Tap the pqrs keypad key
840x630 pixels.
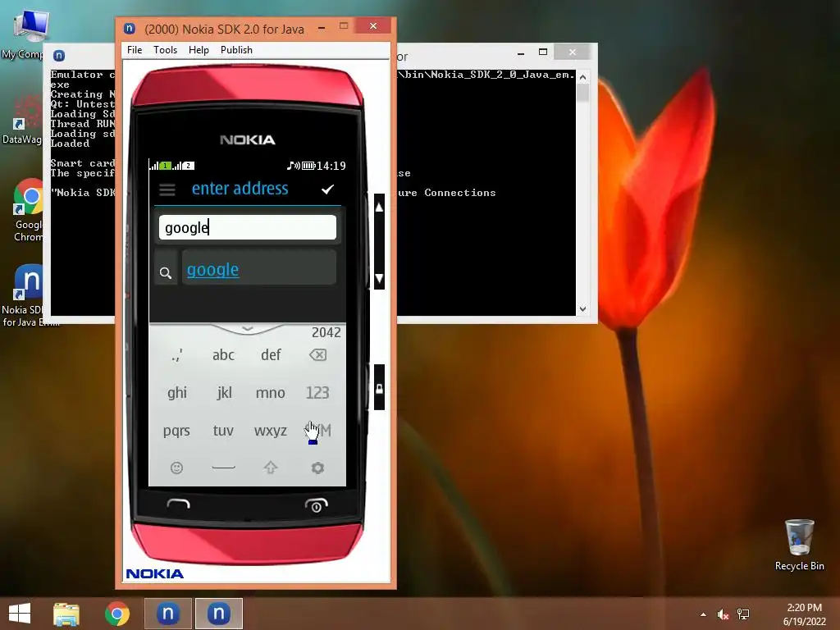176,431
